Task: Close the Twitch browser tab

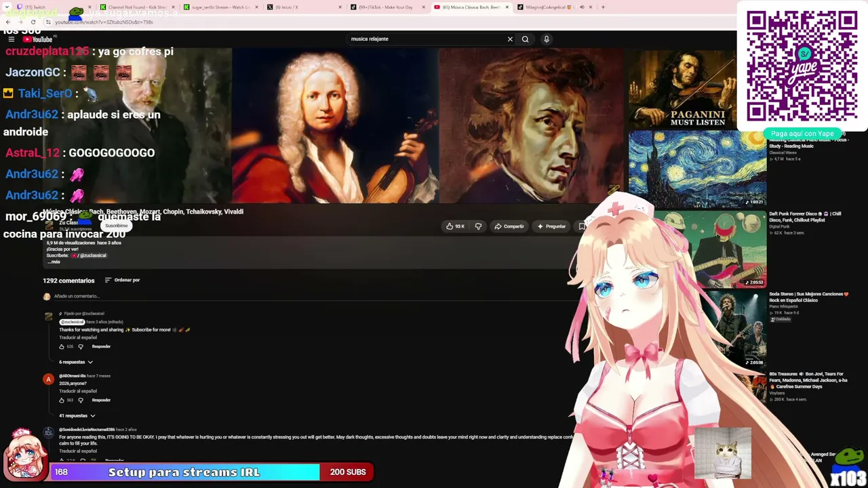Action: 91,7
